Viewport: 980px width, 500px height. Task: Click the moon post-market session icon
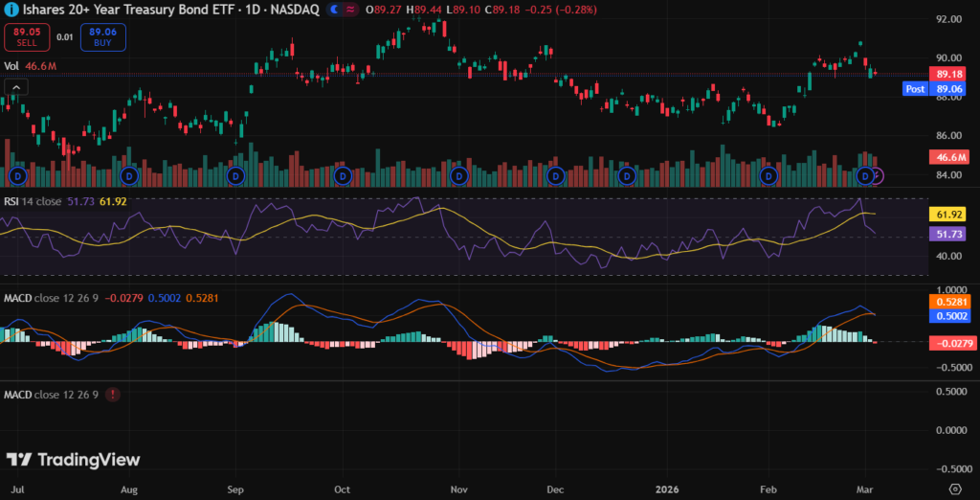point(334,10)
